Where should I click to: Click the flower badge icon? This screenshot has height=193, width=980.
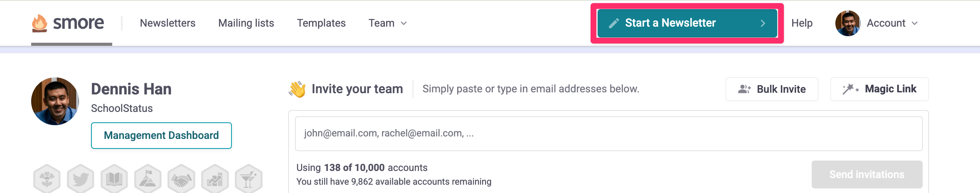[x=47, y=179]
